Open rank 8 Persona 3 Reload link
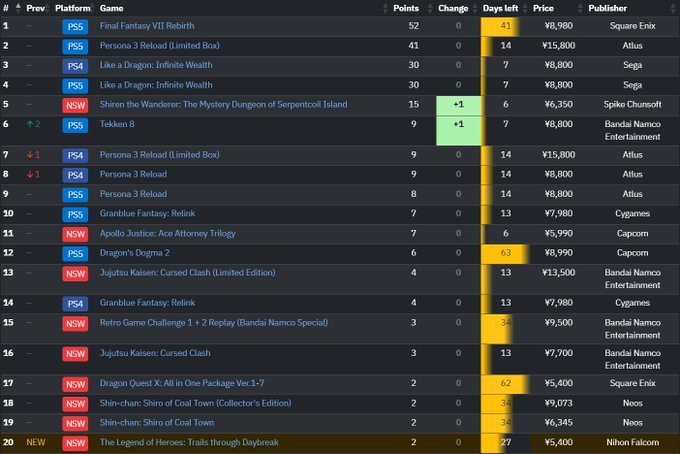Screen dimensions: 680x454 click(x=133, y=174)
